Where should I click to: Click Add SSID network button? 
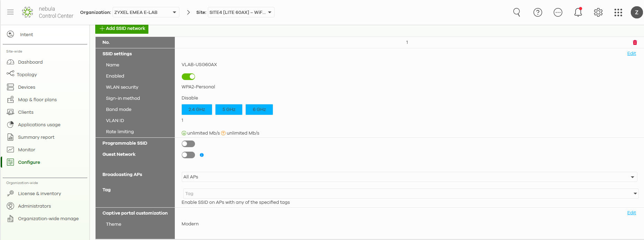[x=122, y=29]
